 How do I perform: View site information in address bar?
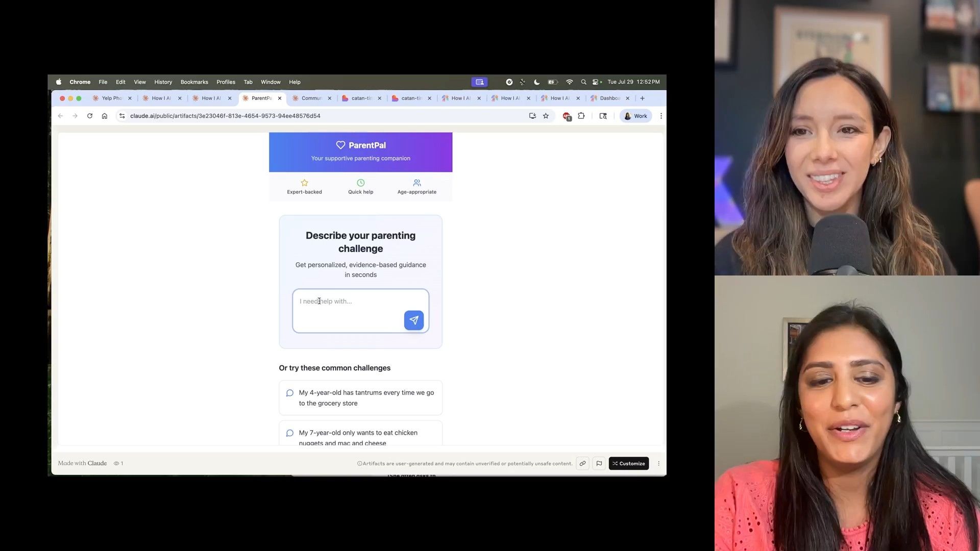pyautogui.click(x=122, y=116)
